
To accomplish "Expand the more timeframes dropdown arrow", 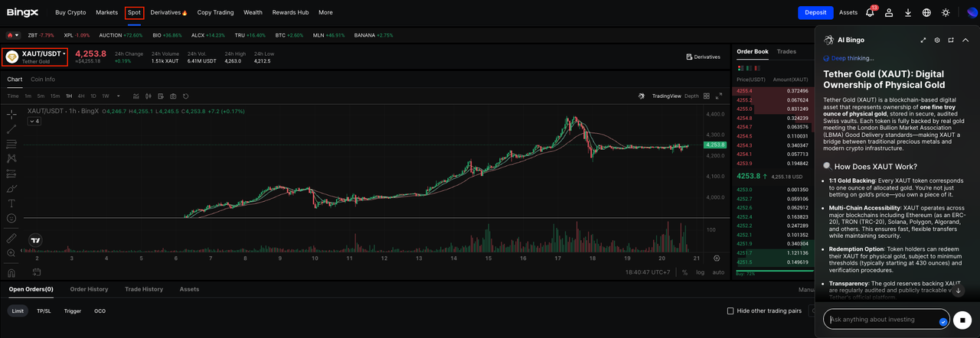I will pyautogui.click(x=119, y=96).
